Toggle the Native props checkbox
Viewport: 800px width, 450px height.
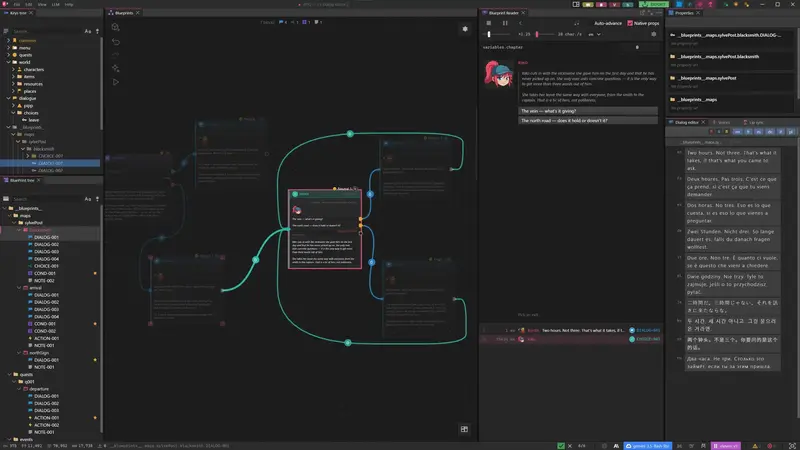tap(630, 23)
